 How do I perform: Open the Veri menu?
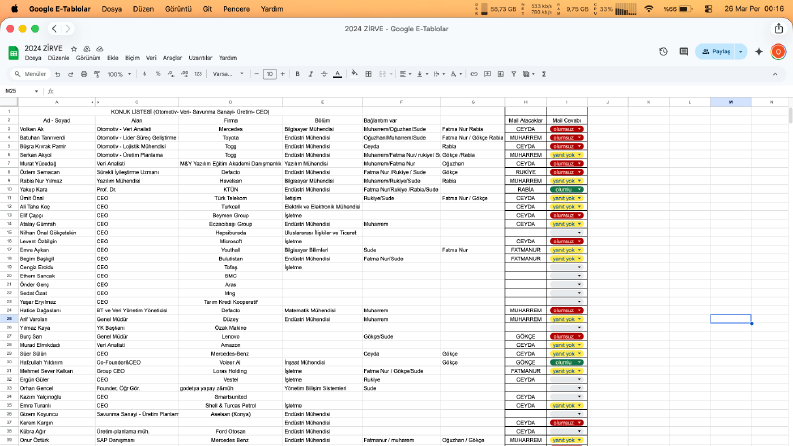coord(151,58)
